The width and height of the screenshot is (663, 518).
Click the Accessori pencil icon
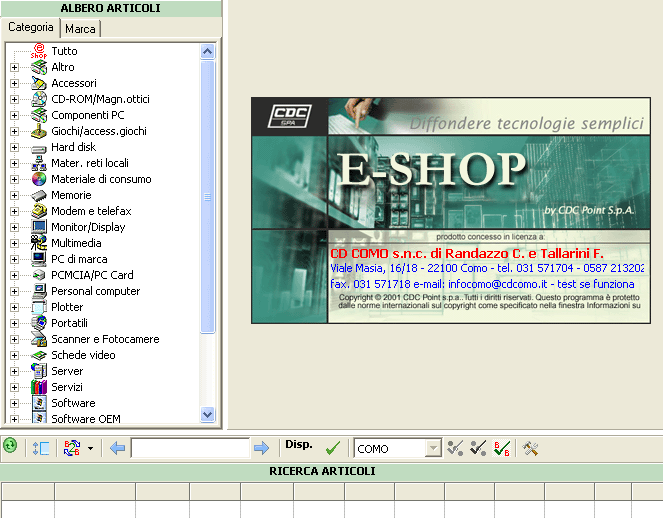[39, 83]
